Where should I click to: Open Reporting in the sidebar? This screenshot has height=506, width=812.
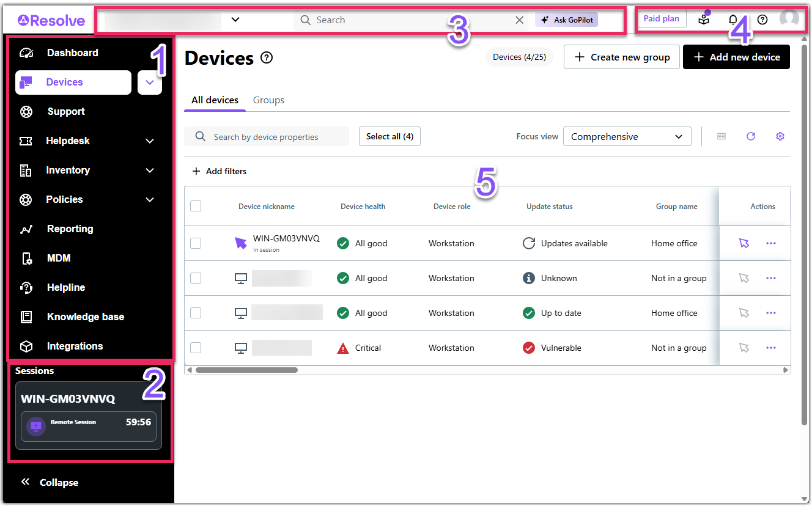pyautogui.click(x=70, y=229)
